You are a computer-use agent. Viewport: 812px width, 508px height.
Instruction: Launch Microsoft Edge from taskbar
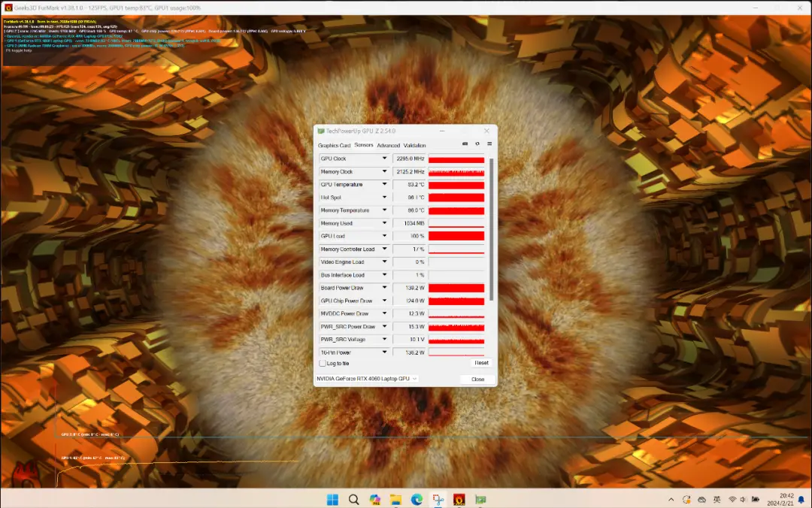pyautogui.click(x=417, y=500)
